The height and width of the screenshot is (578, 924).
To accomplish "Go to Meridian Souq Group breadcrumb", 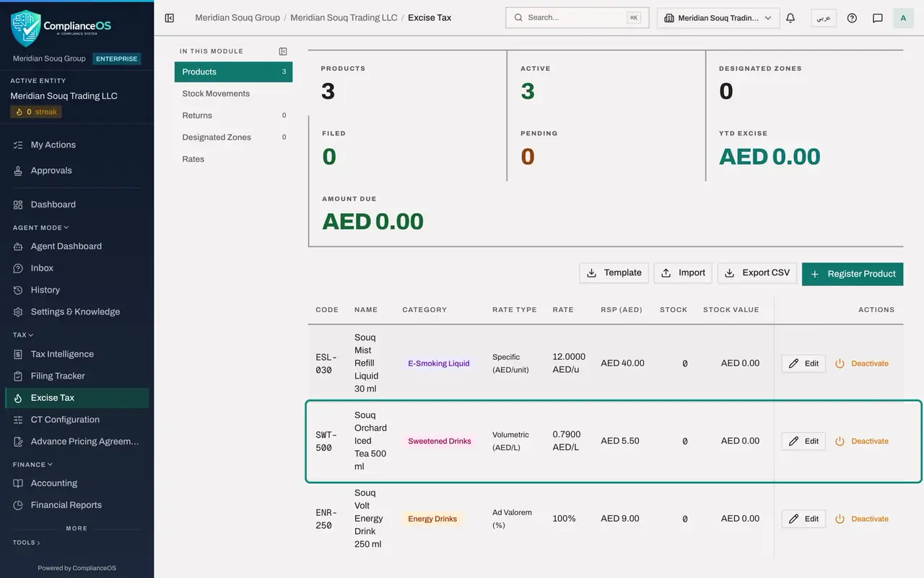I will point(237,18).
